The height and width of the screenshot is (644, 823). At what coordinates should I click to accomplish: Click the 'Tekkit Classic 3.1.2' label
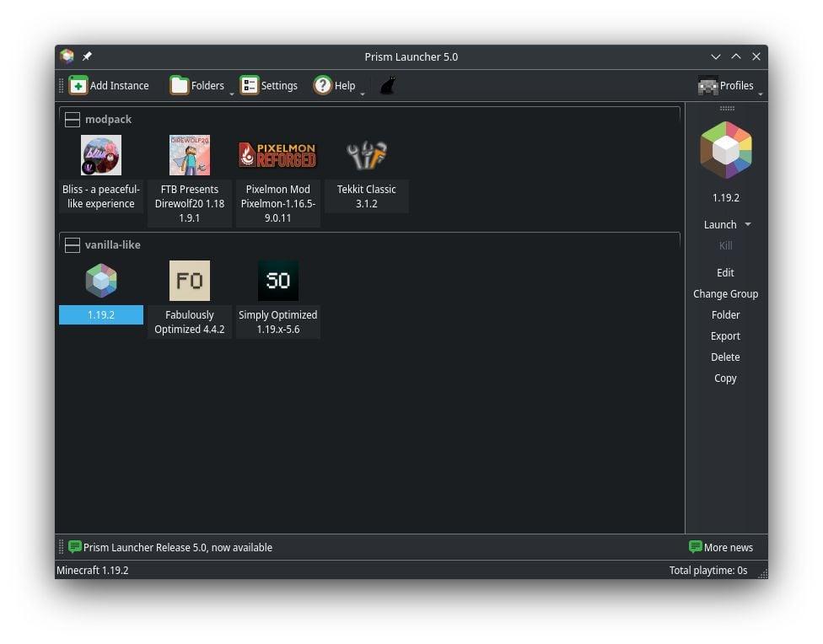(x=366, y=196)
